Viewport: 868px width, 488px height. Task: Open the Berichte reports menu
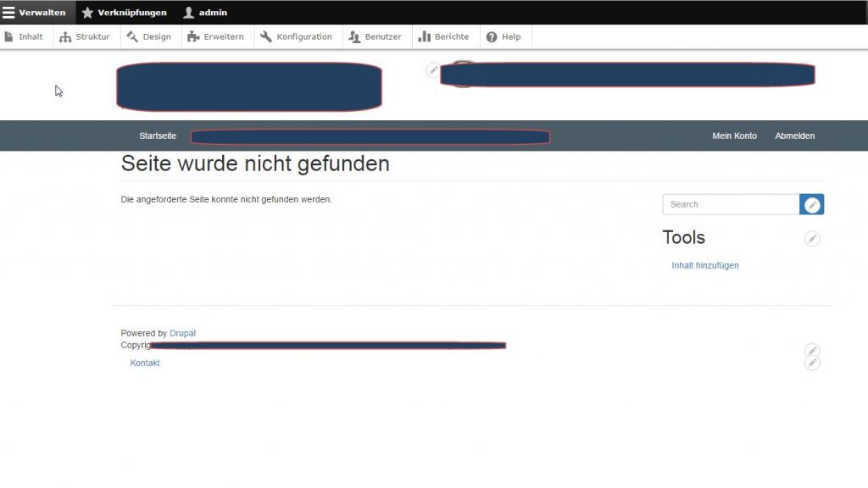pos(443,37)
